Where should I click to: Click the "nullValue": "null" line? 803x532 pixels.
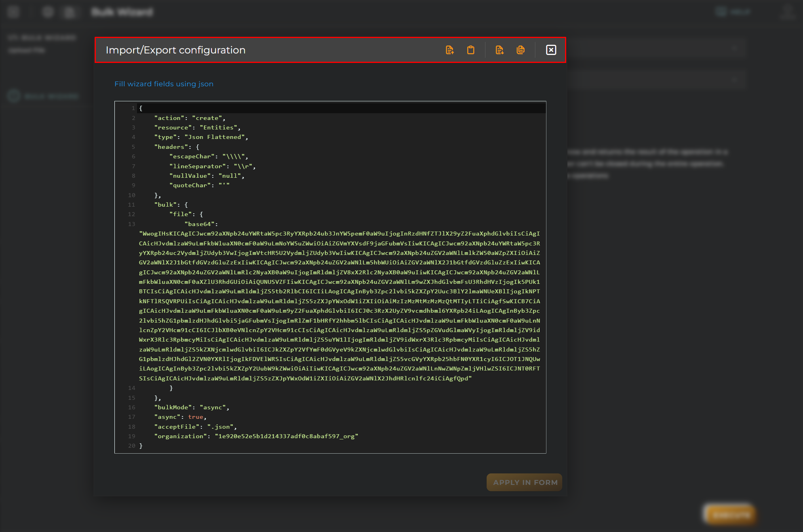[207, 176]
